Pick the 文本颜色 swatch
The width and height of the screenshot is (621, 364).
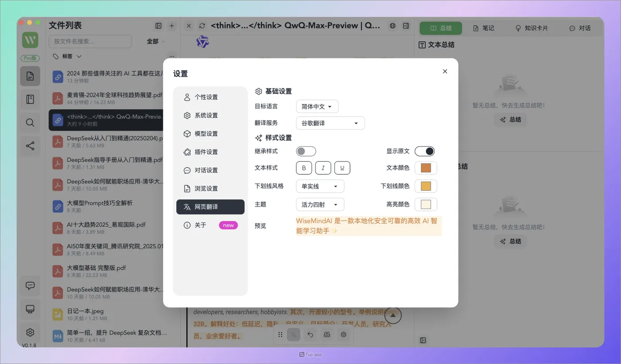pos(426,168)
